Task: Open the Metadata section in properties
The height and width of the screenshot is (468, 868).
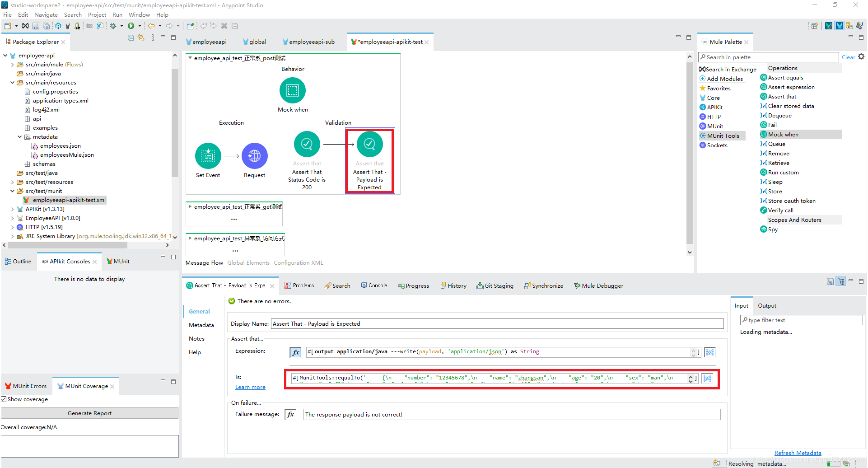Action: pyautogui.click(x=201, y=325)
